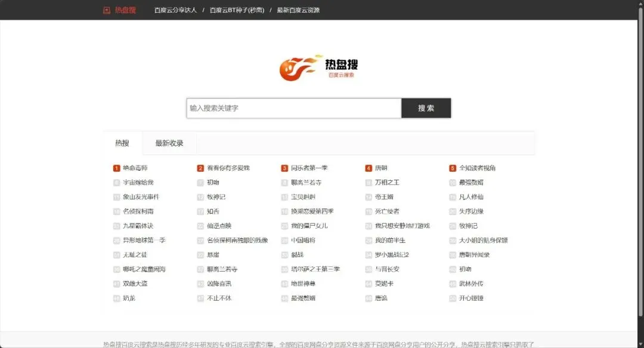
Task: Select the 知否 entry
Action: pos(213,211)
